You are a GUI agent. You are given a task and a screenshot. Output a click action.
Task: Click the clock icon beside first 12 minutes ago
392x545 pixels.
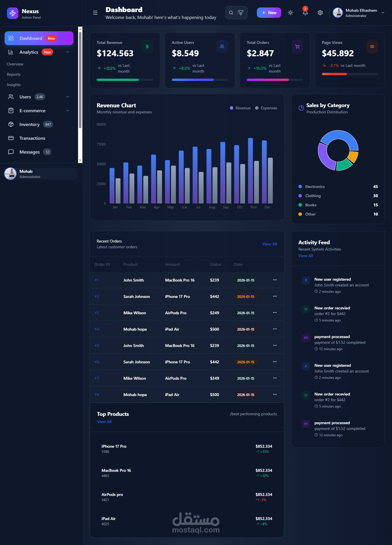316,349
